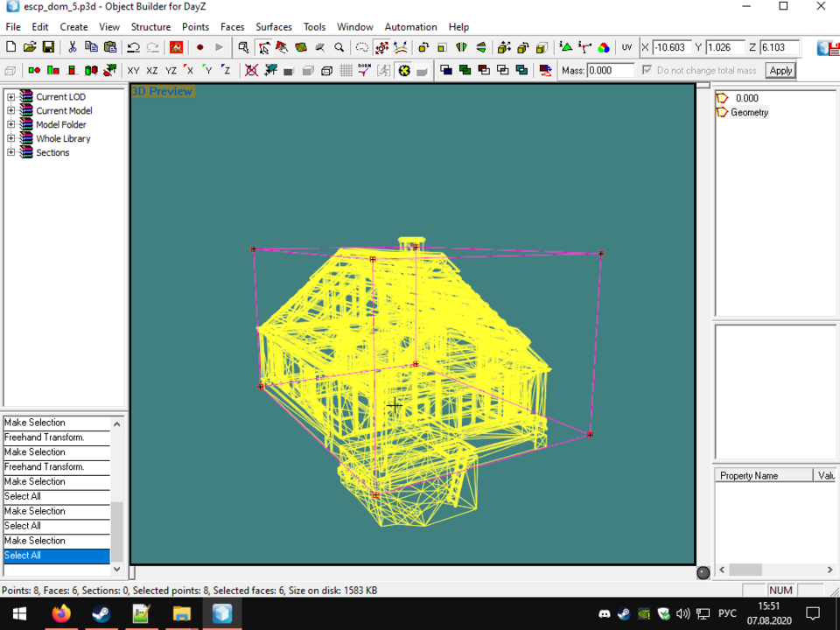This screenshot has width=840, height=630.
Task: Click the paste clipboard icon
Action: coord(110,47)
